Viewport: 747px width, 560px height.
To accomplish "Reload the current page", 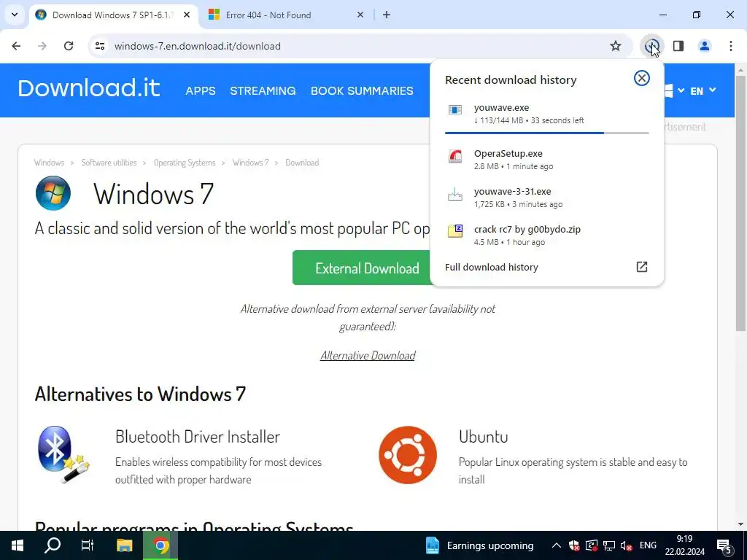I will coord(69,46).
